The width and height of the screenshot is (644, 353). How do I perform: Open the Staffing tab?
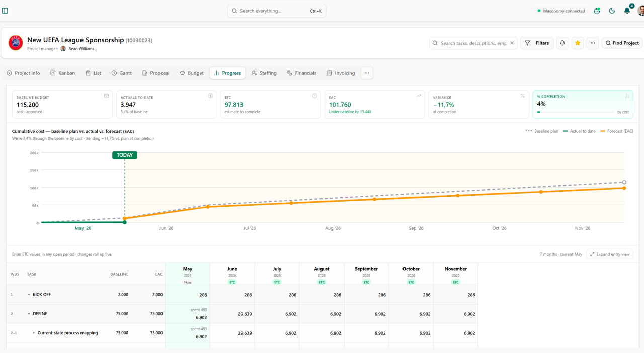[264, 73]
